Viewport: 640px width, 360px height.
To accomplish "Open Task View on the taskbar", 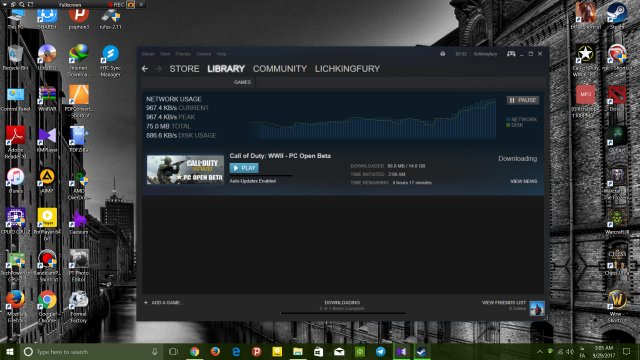I will pyautogui.click(x=173, y=351).
